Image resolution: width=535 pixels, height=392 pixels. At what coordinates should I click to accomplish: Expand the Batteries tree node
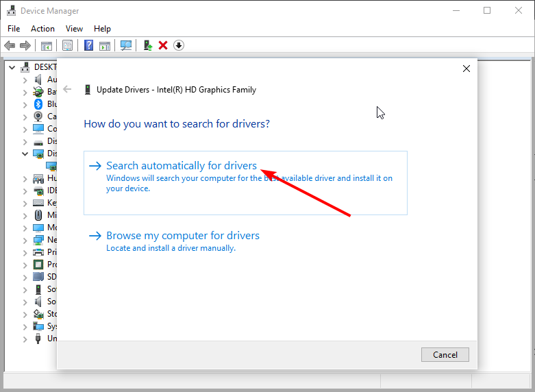click(x=25, y=93)
